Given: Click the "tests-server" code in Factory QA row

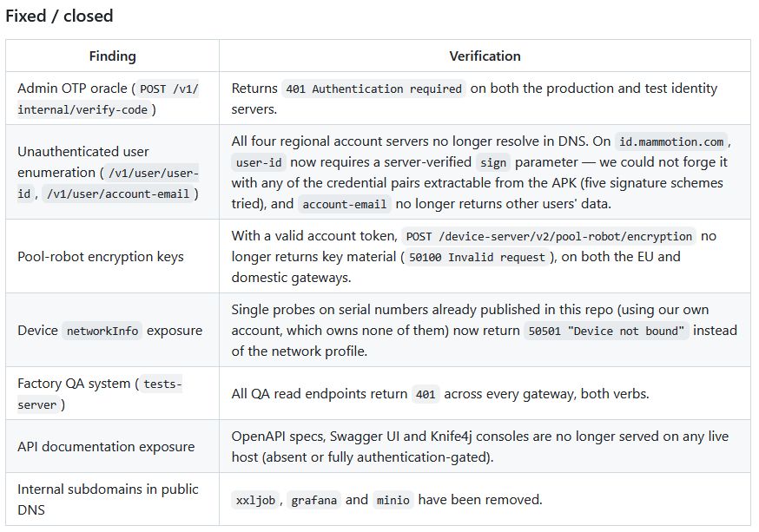Looking at the screenshot, I should pyautogui.click(x=100, y=394).
